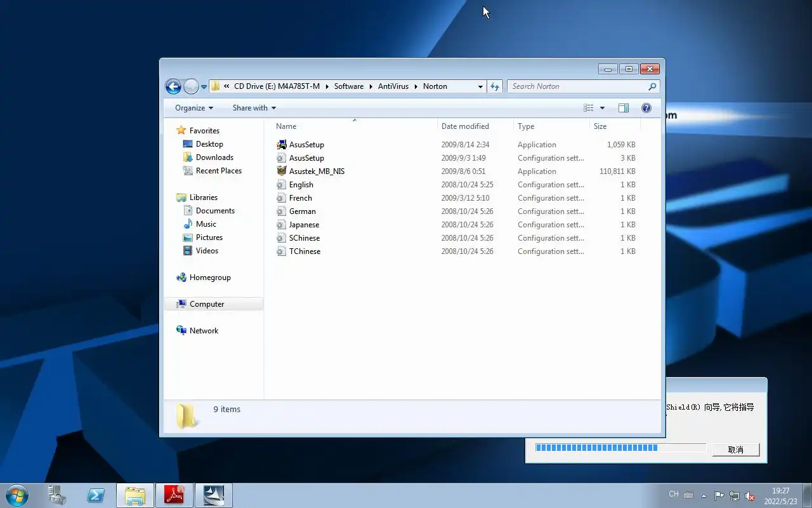Image resolution: width=812 pixels, height=508 pixels.
Task: Expand the address bar history dropdown
Action: coord(480,86)
